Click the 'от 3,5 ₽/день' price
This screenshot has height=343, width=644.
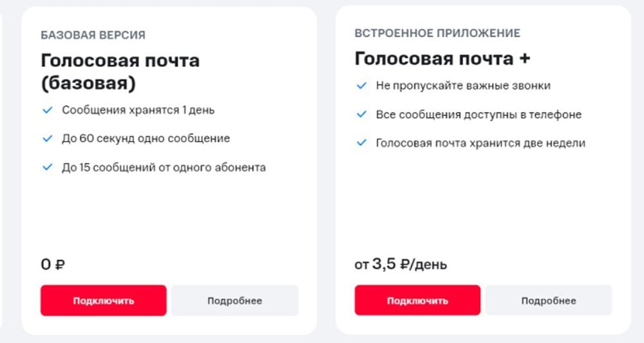click(401, 264)
